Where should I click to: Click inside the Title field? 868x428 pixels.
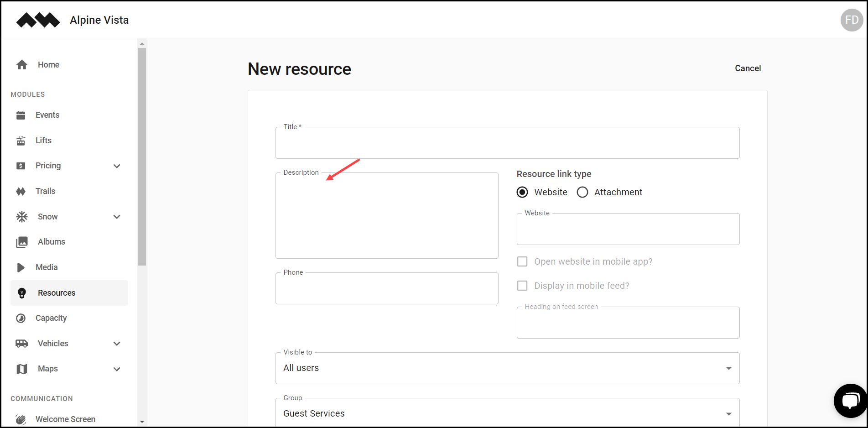(506, 143)
